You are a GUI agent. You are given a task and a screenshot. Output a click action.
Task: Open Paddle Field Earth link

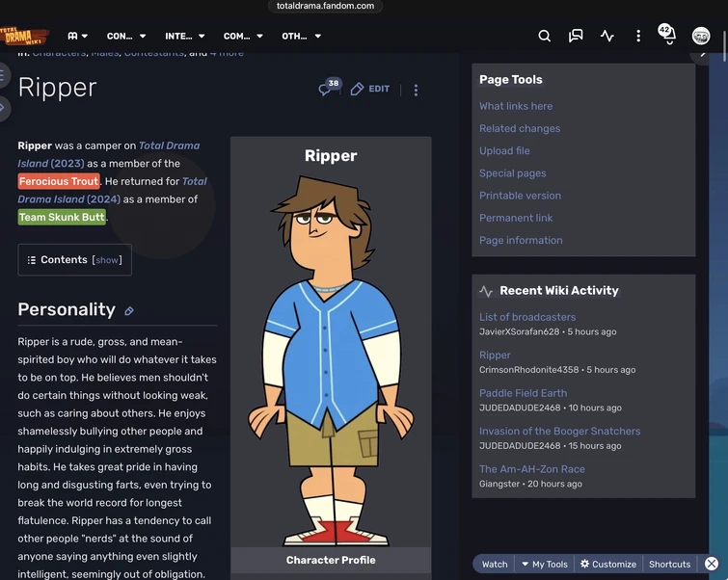523,393
